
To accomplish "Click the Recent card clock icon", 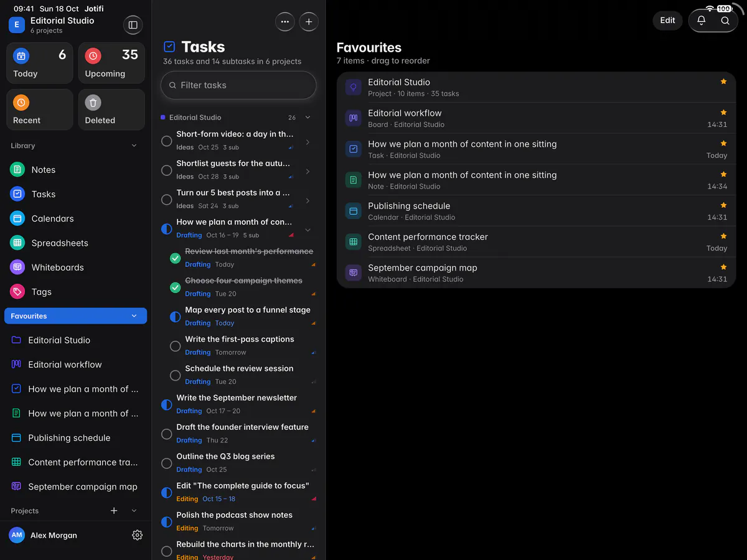I will [21, 103].
